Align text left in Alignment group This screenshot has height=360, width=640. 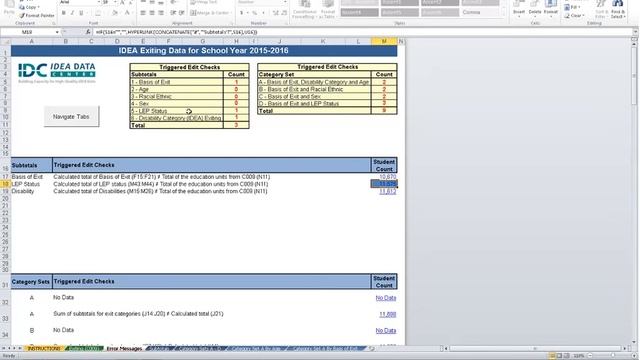point(143,13)
